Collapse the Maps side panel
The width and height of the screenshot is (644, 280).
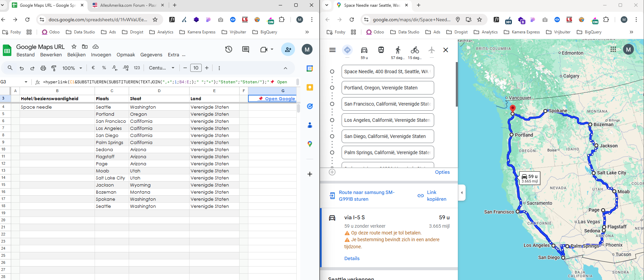462,193
